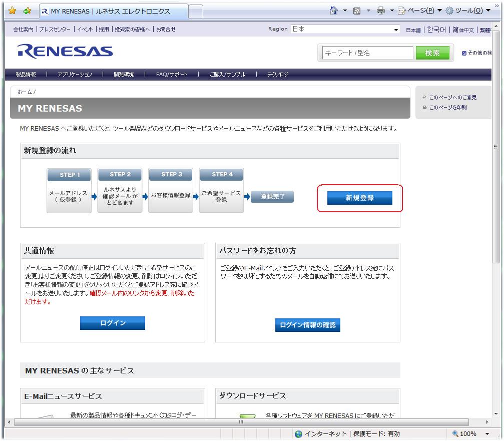Click the green 検索 search button
This screenshot has height=441, width=504.
coord(432,53)
